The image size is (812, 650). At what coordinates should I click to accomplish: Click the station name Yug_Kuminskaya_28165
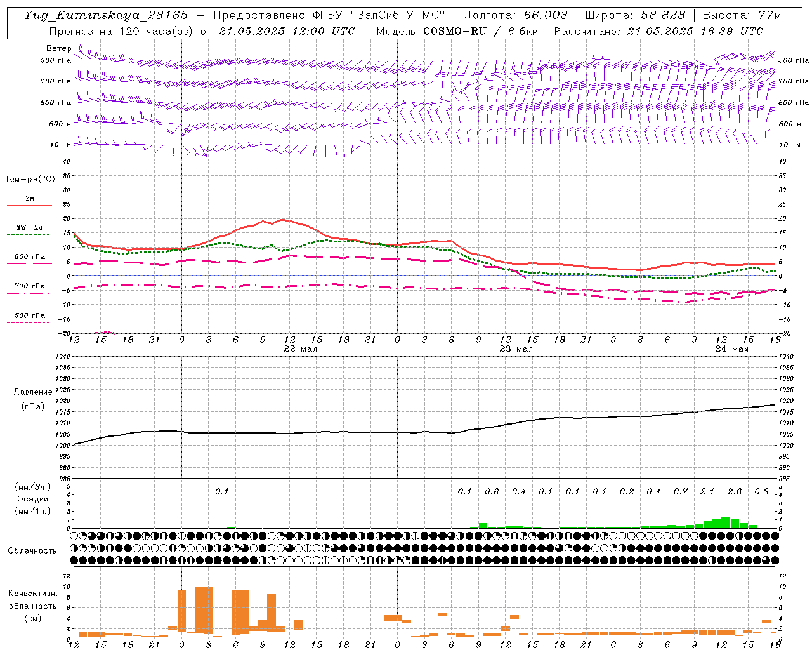click(x=106, y=15)
